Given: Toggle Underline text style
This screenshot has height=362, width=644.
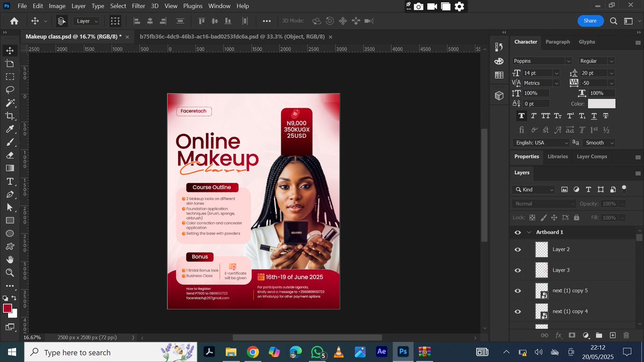Looking at the screenshot, I should (x=594, y=116).
